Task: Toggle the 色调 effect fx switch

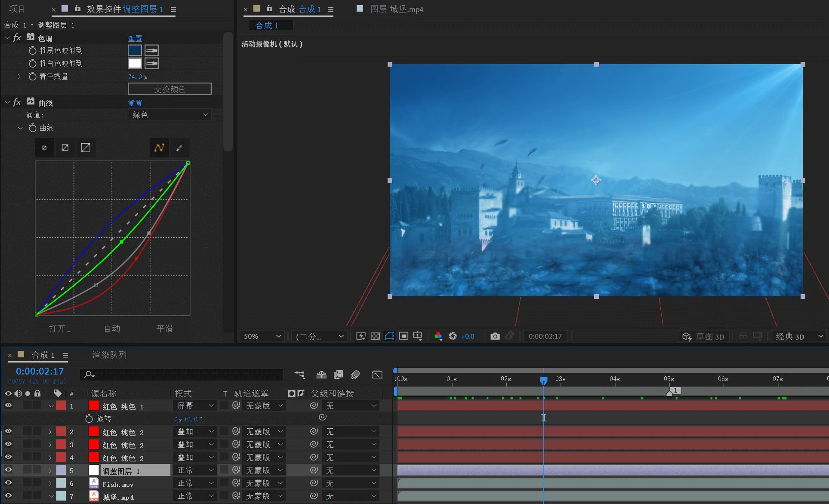Action: pyautogui.click(x=17, y=38)
